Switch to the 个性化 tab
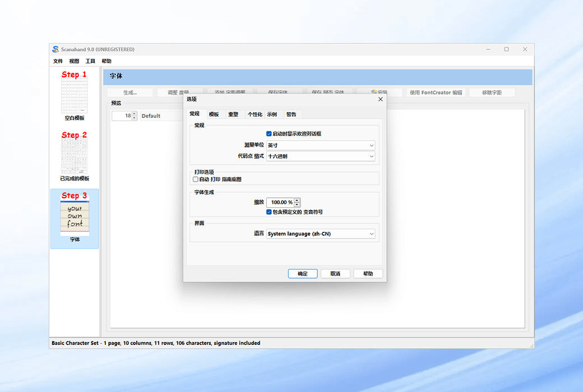 [255, 114]
